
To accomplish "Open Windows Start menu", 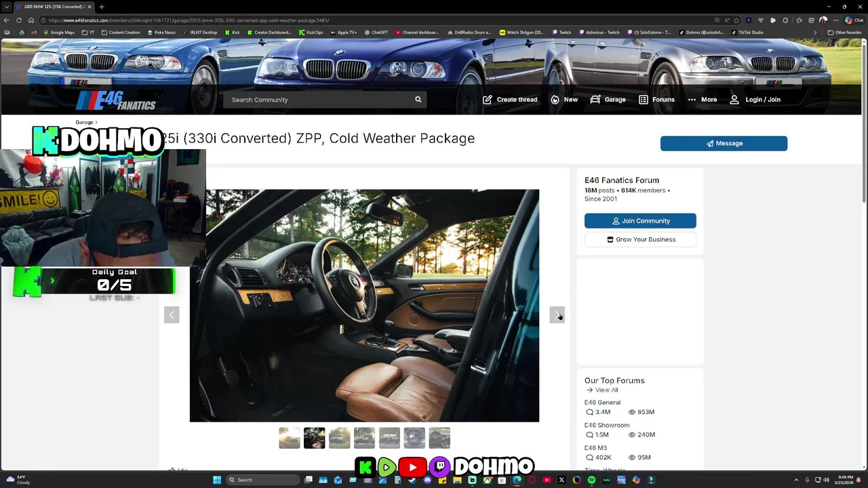I will [x=217, y=480].
